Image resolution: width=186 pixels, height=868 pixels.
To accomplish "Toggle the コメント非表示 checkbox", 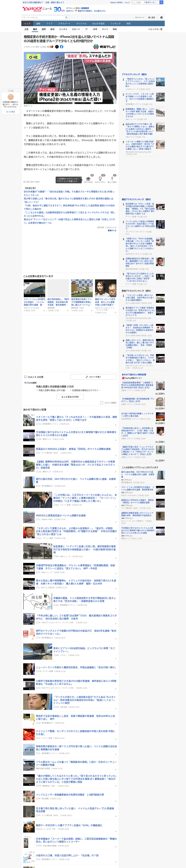I will click(x=102, y=403).
